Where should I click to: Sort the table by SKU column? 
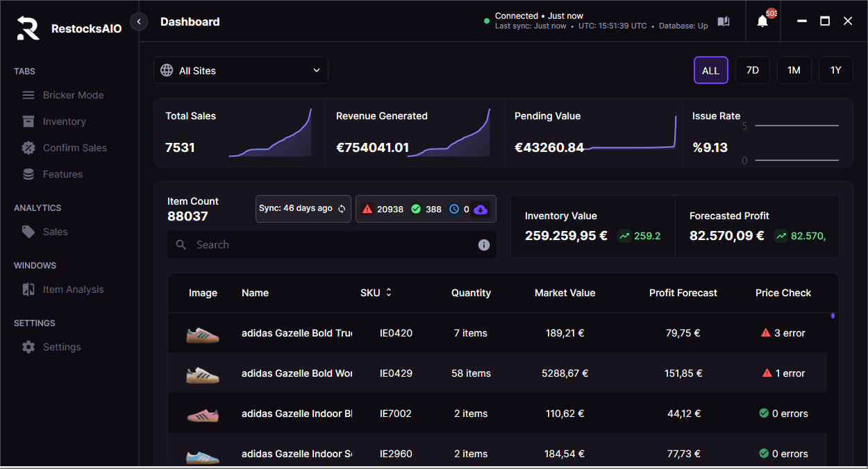376,293
